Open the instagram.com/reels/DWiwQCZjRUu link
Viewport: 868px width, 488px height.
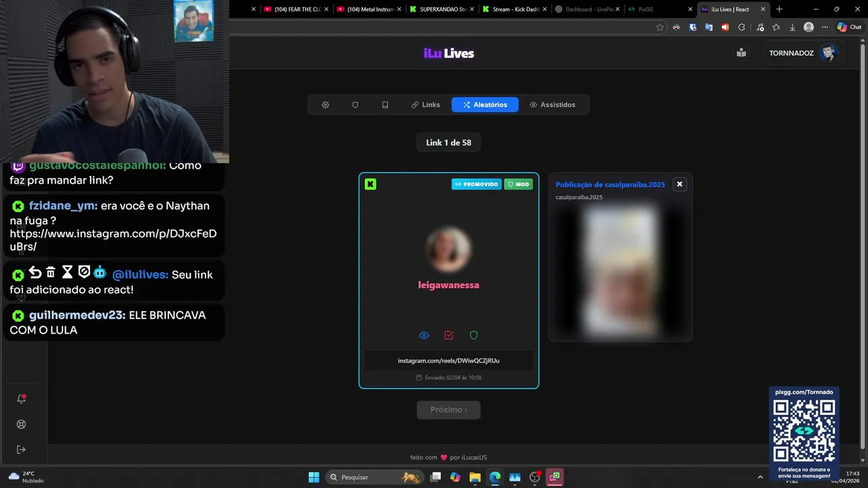pos(449,361)
